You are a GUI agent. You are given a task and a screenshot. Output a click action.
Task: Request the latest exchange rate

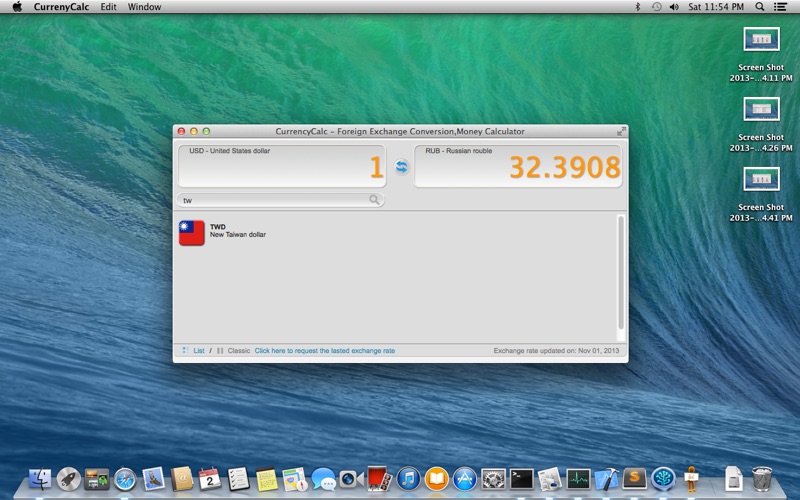pyautogui.click(x=324, y=351)
